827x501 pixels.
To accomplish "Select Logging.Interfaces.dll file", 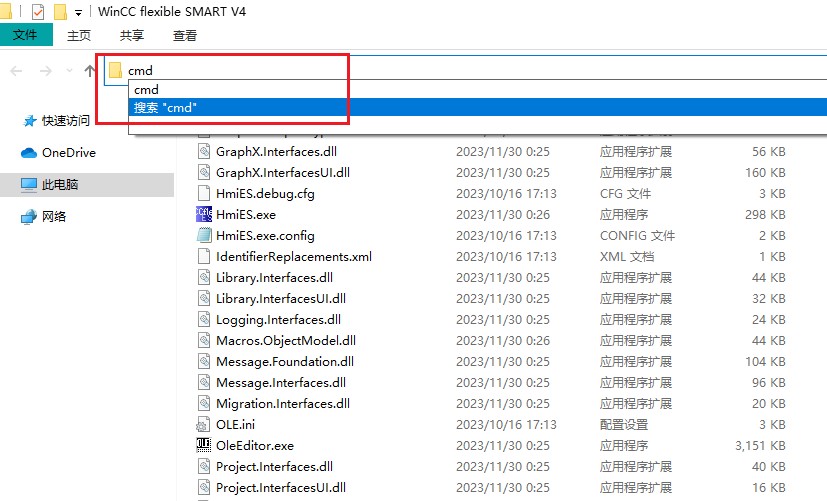I will [278, 320].
